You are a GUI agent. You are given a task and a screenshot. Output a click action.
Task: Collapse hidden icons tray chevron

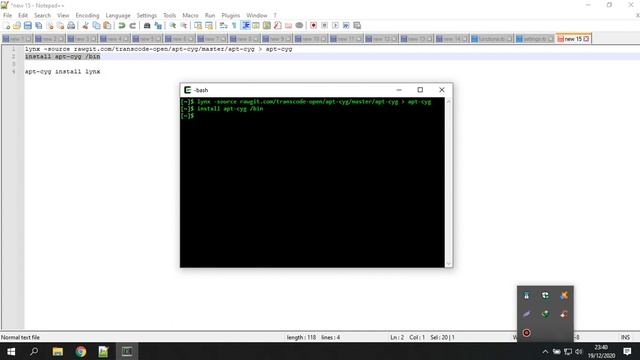click(545, 351)
